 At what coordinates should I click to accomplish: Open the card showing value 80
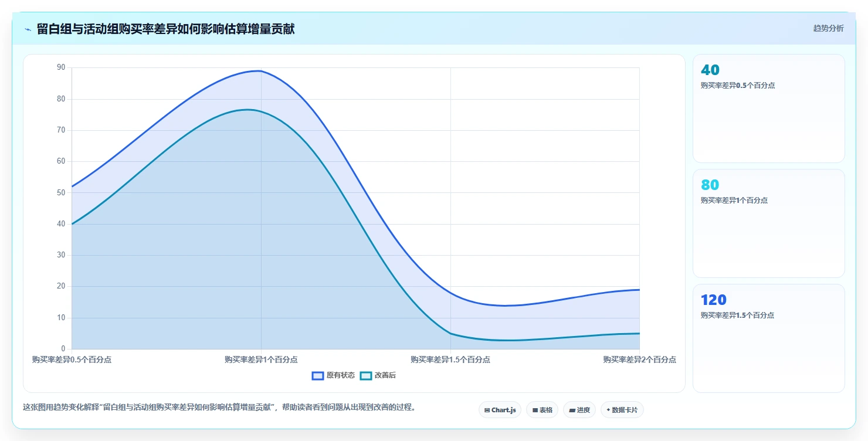click(769, 223)
